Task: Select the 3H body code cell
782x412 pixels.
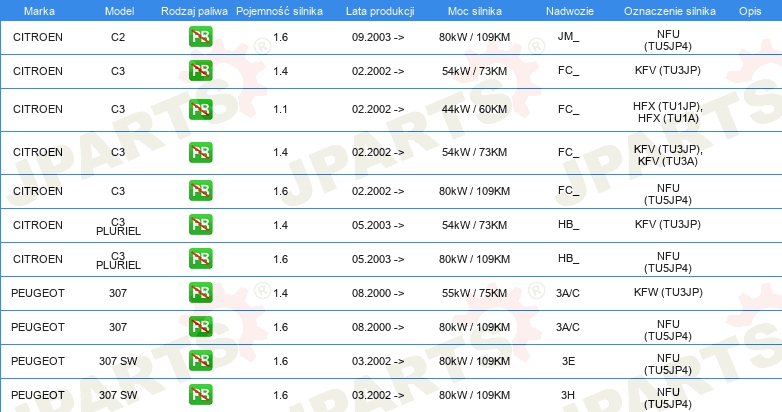Action: [x=568, y=395]
